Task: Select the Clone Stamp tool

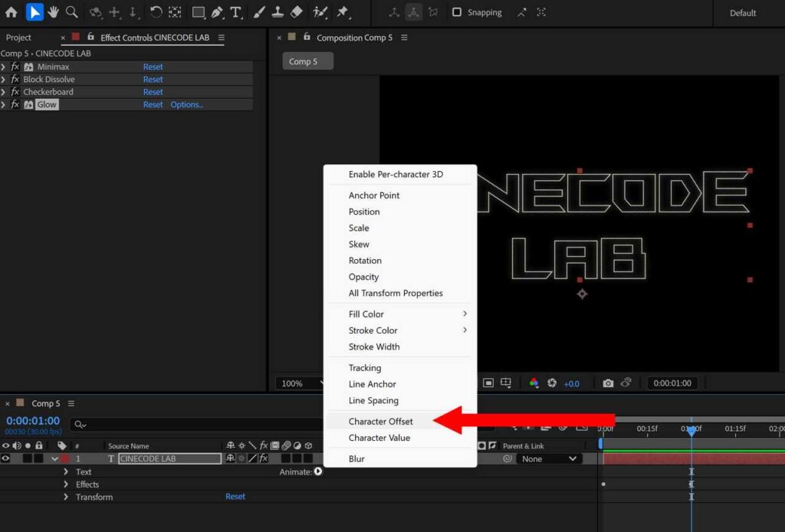Action: pos(278,12)
